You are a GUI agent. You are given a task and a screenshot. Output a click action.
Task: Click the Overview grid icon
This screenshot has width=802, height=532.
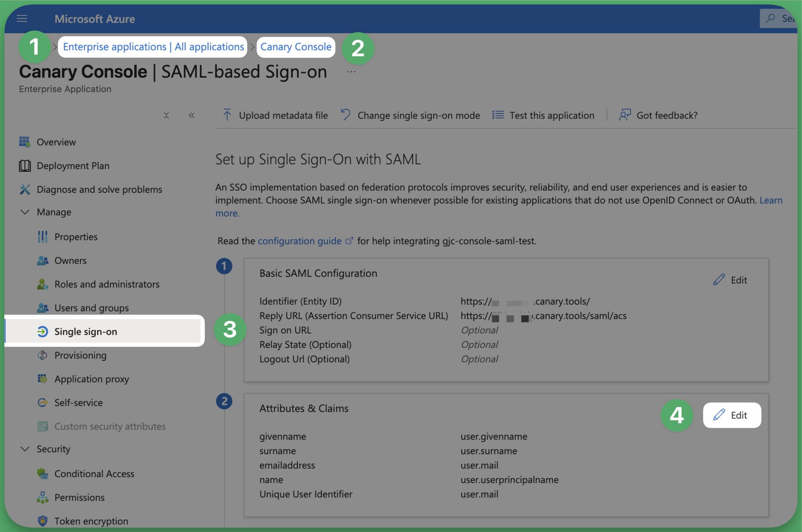(x=24, y=142)
